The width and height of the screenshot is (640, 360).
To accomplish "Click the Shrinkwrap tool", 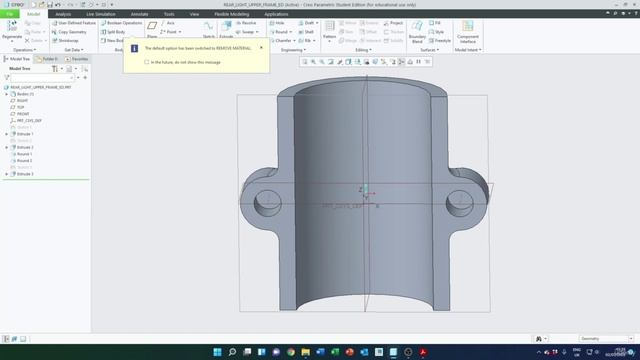I will tap(65, 41).
